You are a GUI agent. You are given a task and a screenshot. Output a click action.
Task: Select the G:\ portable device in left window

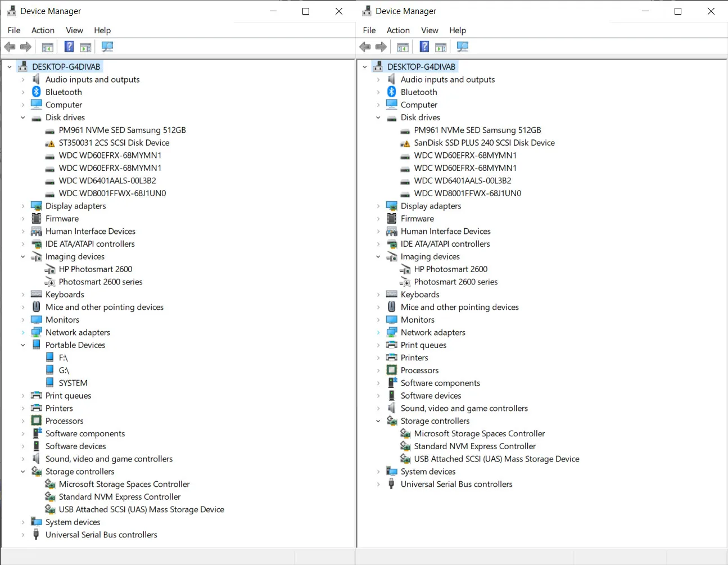click(64, 370)
